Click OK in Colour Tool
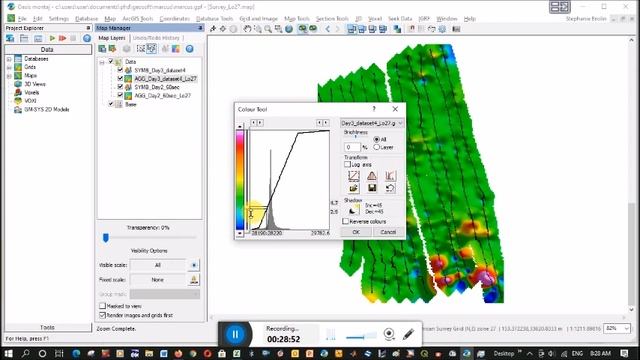This screenshot has height=360, width=640. coord(356,232)
